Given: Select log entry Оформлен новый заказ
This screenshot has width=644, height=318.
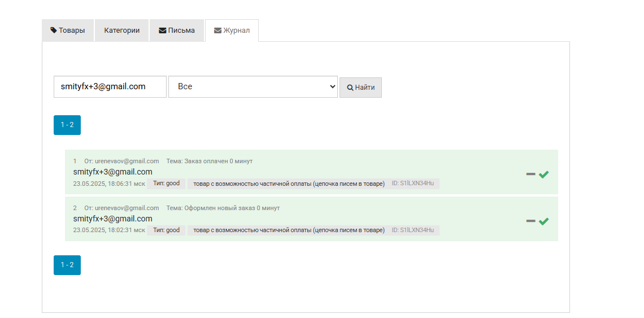Looking at the screenshot, I should pos(311,219).
